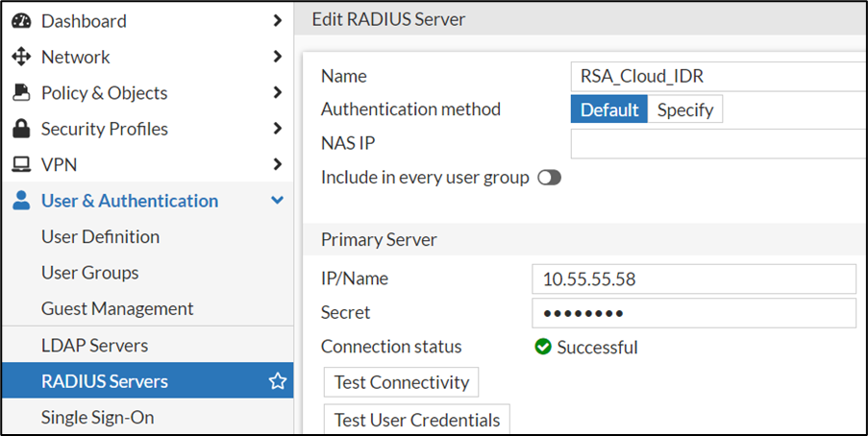Click the Test User Credentials button
Image resolution: width=868 pixels, height=436 pixels.
(416, 420)
